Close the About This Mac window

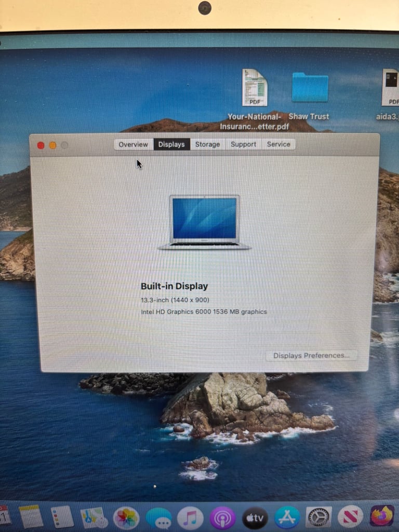click(41, 145)
